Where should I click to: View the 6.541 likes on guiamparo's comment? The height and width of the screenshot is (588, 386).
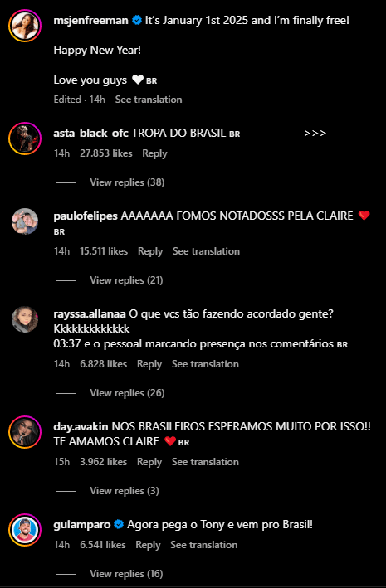[103, 545]
